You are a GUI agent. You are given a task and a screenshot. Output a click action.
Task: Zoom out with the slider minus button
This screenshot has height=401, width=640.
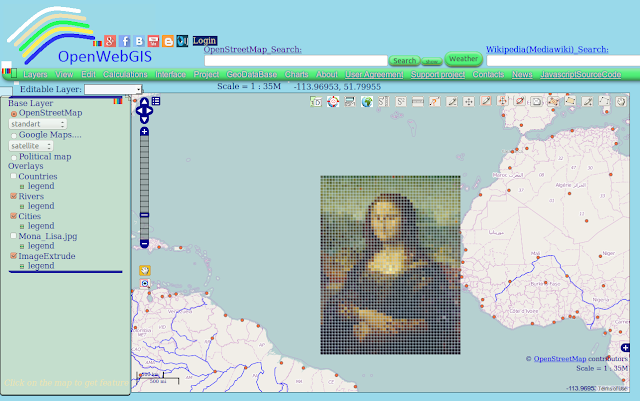(x=144, y=243)
